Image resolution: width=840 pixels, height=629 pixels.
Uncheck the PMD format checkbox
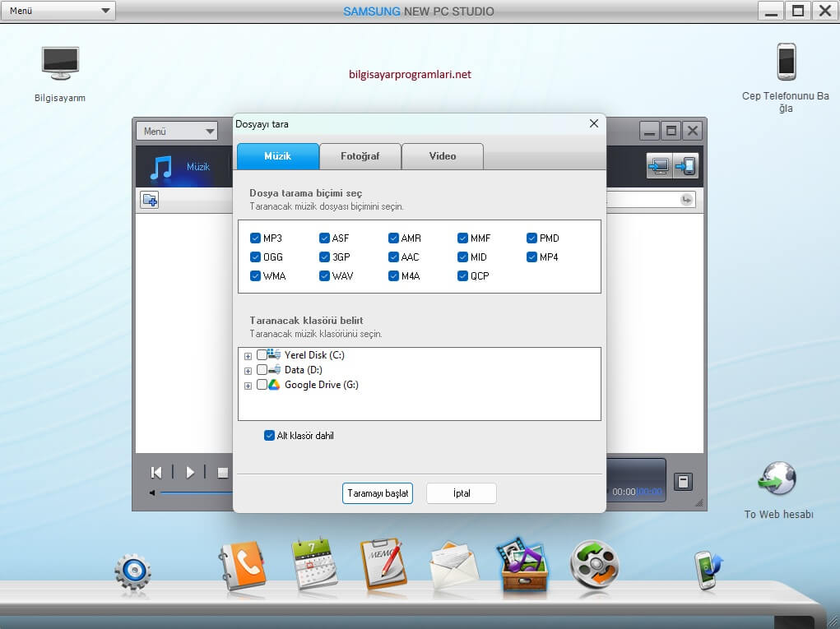532,238
